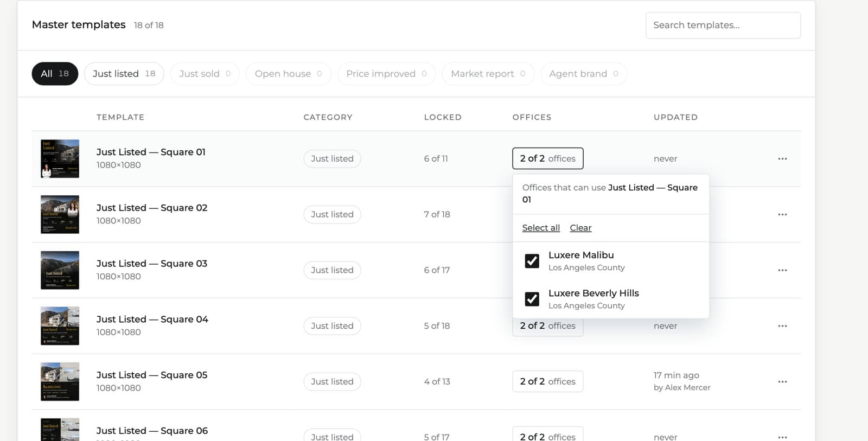Screen dimensions: 868x441
Task: Uncheck the Luxere Beverly Hills office checkbox
Action: (x=532, y=299)
